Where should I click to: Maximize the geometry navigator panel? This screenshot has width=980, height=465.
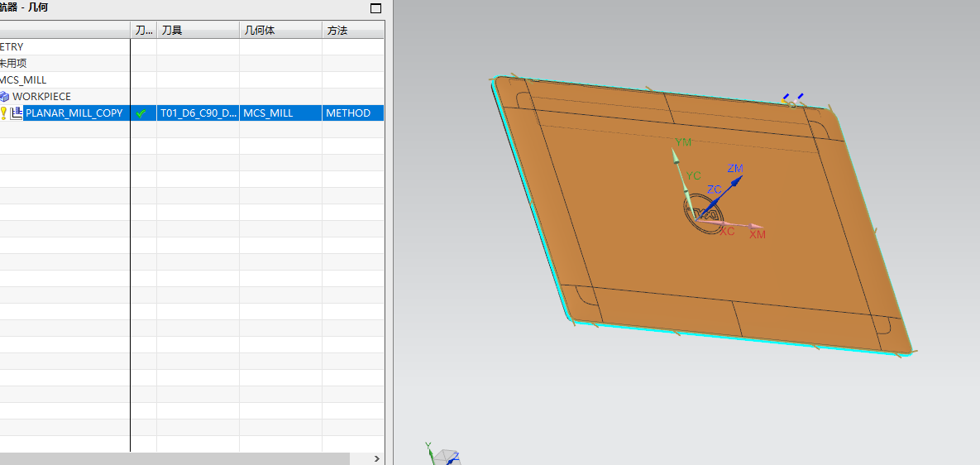(x=375, y=8)
